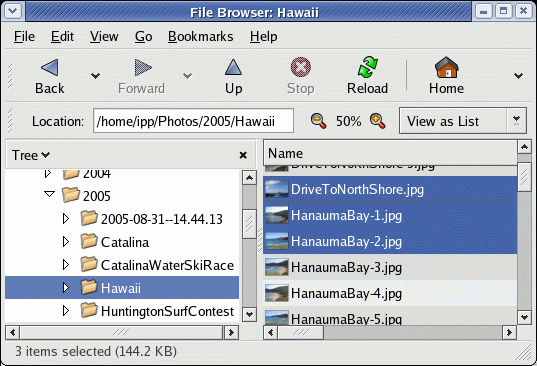Screen dimensions: 537x366
Task: Open the Bookmarks menu
Action: [200, 36]
